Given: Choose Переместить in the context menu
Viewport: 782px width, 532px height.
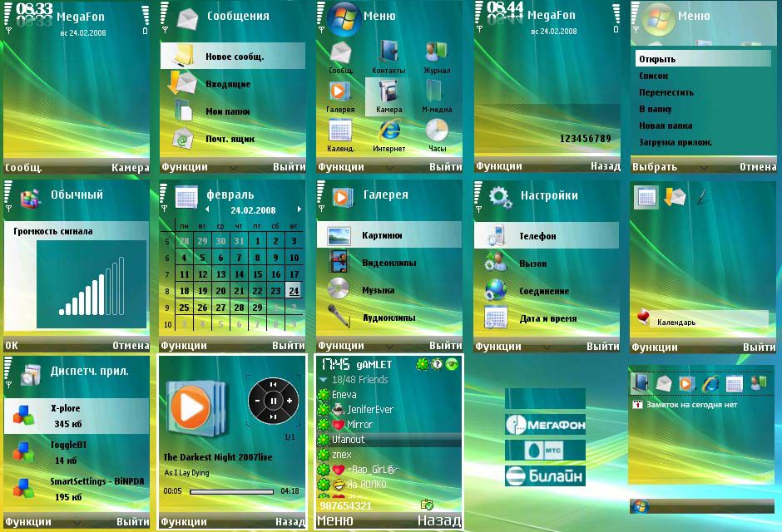Looking at the screenshot, I should click(666, 92).
